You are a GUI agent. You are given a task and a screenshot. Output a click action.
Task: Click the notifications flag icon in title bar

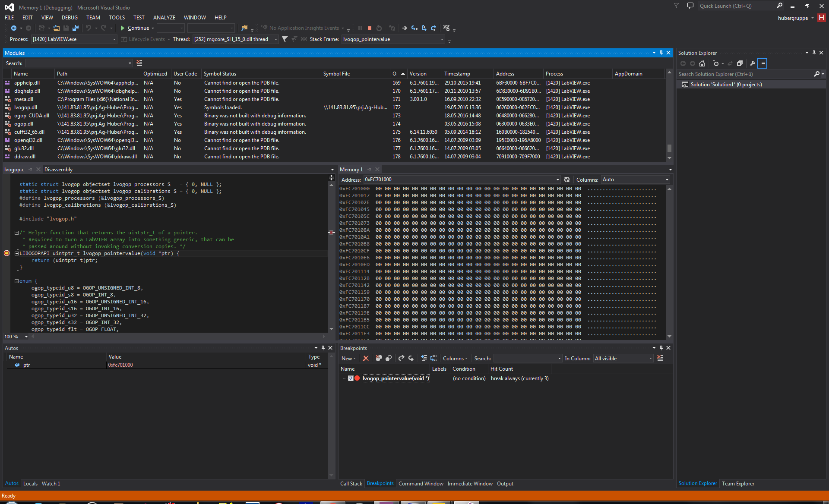[677, 6]
